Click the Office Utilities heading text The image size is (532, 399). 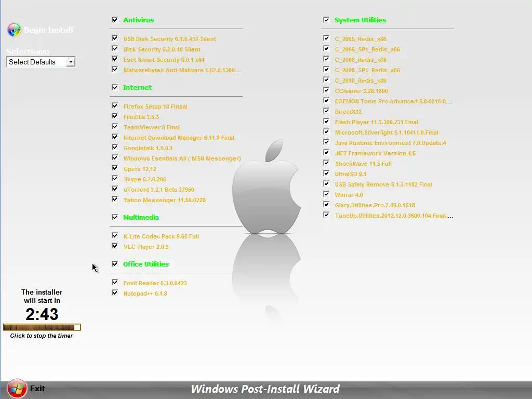[146, 264]
